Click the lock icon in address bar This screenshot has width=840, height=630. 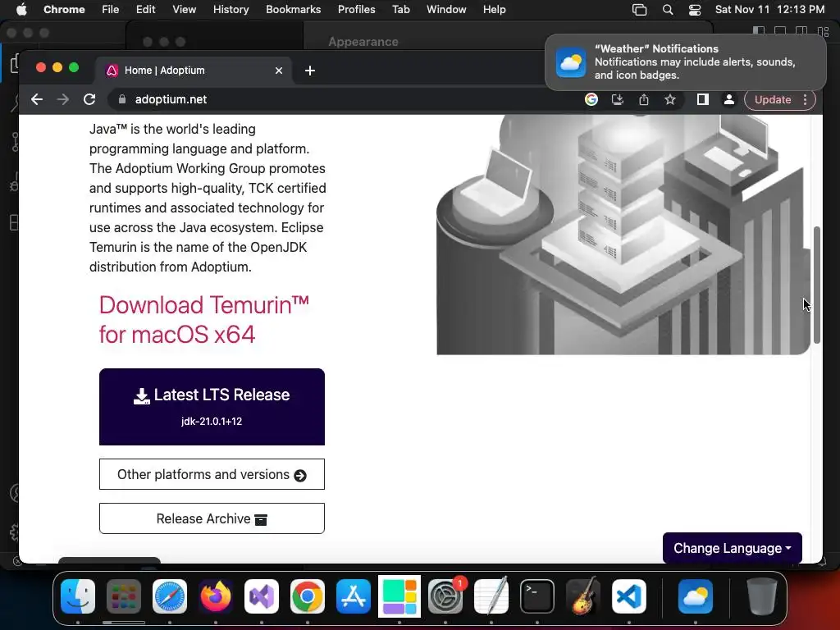122,99
